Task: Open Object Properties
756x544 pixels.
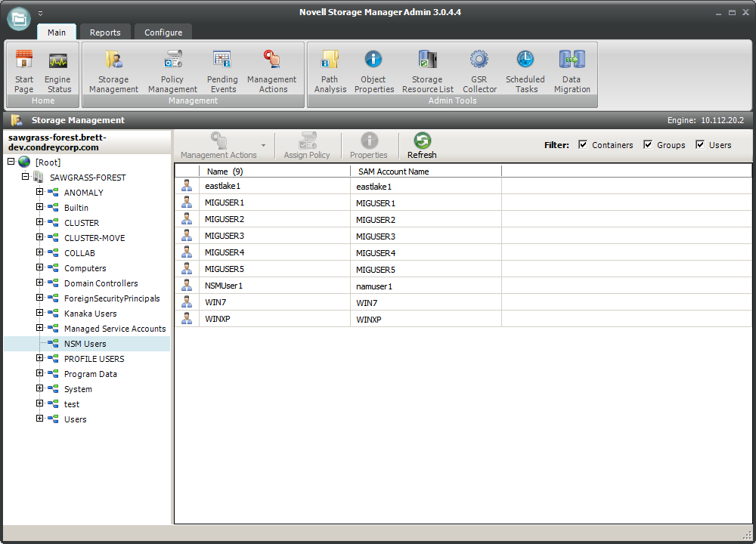Action: pos(373,71)
